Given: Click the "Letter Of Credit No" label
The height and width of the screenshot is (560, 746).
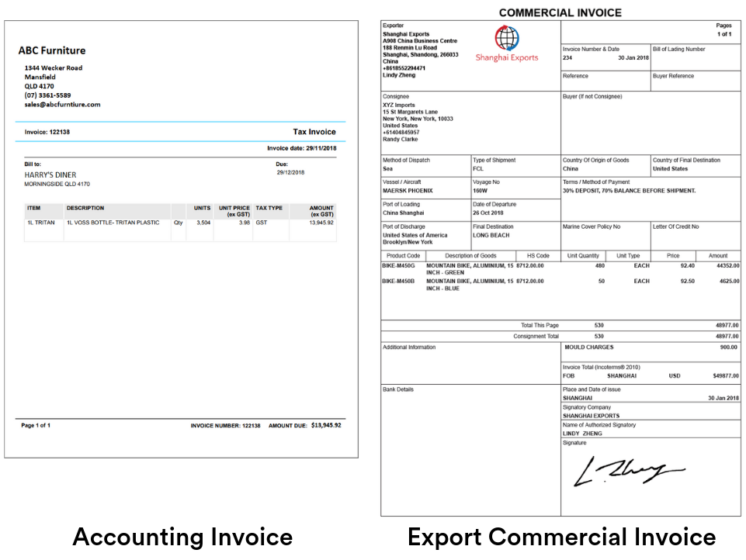Looking at the screenshot, I should click(x=675, y=226).
